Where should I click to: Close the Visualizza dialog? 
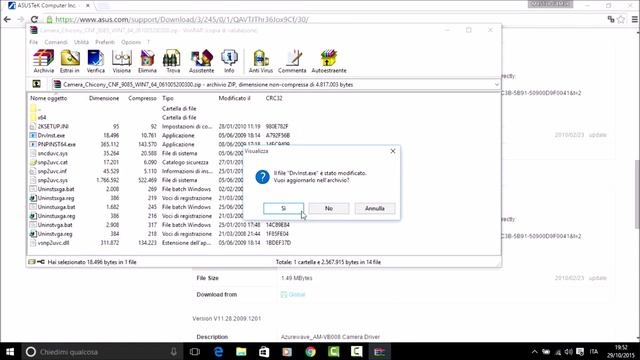pos(393,151)
